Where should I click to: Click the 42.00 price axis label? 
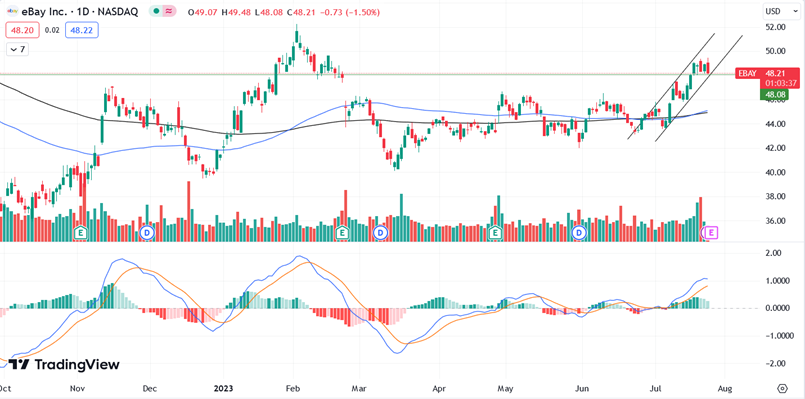click(x=775, y=148)
